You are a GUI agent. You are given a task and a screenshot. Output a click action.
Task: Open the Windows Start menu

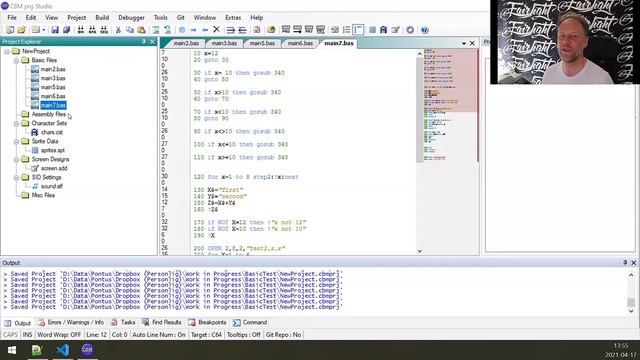12,350
